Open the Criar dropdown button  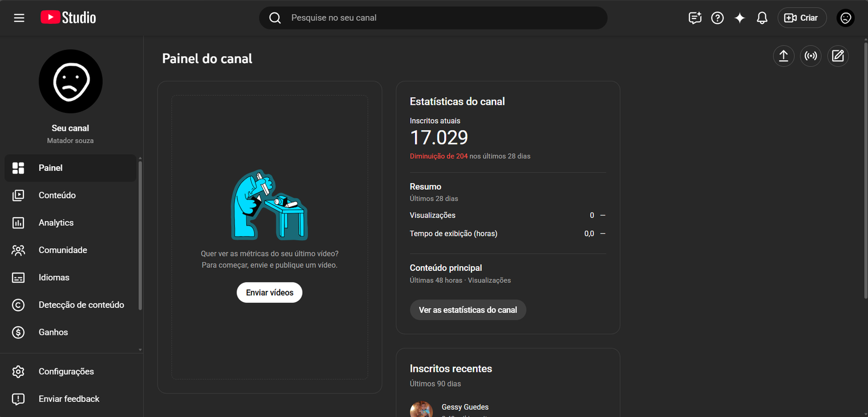click(802, 18)
